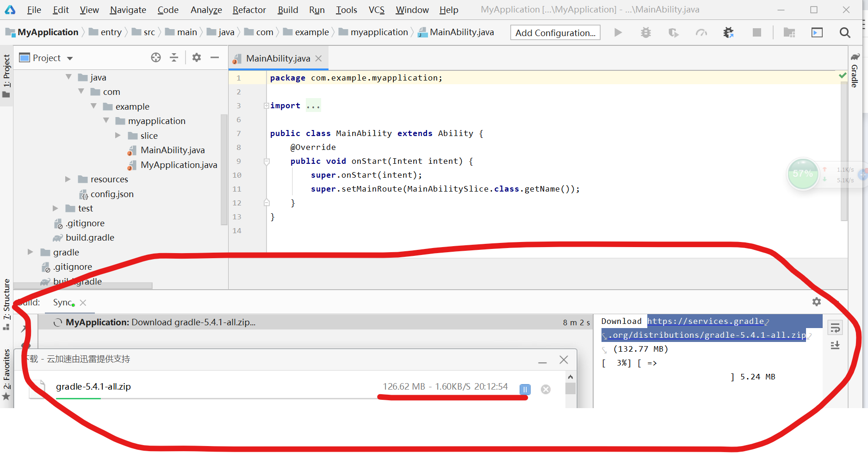Click the Debug bug icon
The image size is (868, 453).
646,32
